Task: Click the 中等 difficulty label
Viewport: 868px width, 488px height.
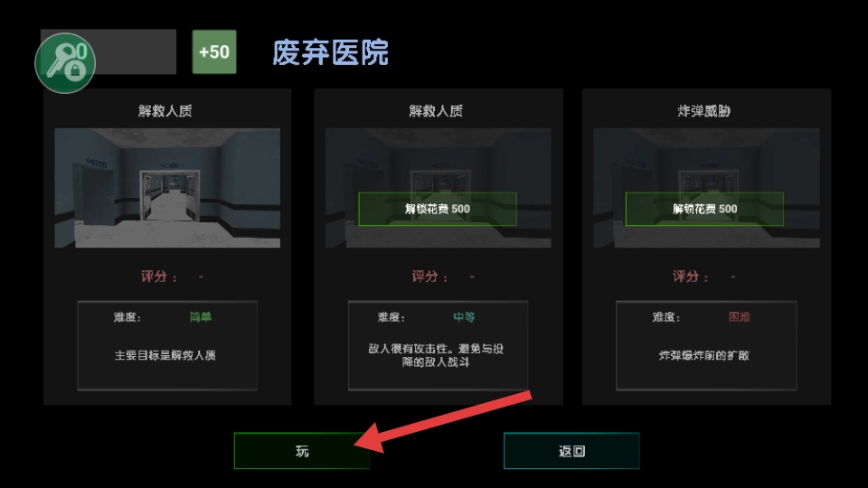Action: [464, 317]
